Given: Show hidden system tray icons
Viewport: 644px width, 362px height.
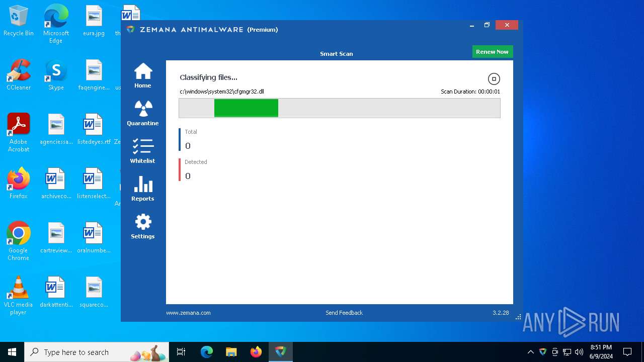Looking at the screenshot, I should 530,352.
